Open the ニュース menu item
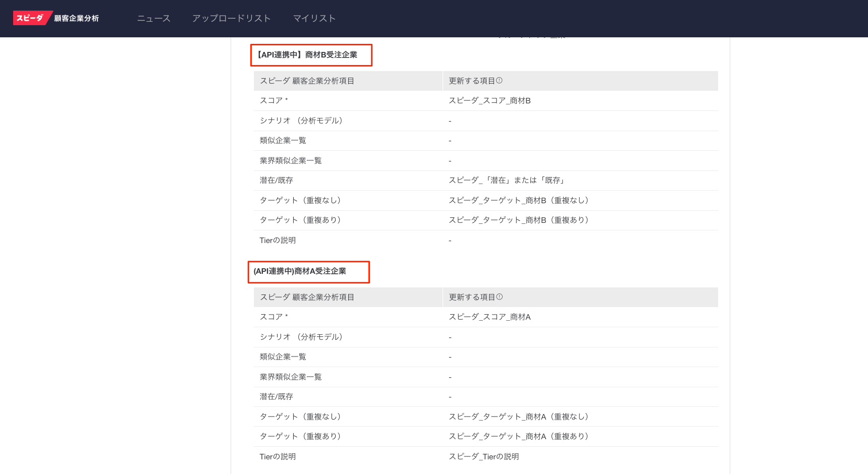This screenshot has width=868, height=474. 154,18
